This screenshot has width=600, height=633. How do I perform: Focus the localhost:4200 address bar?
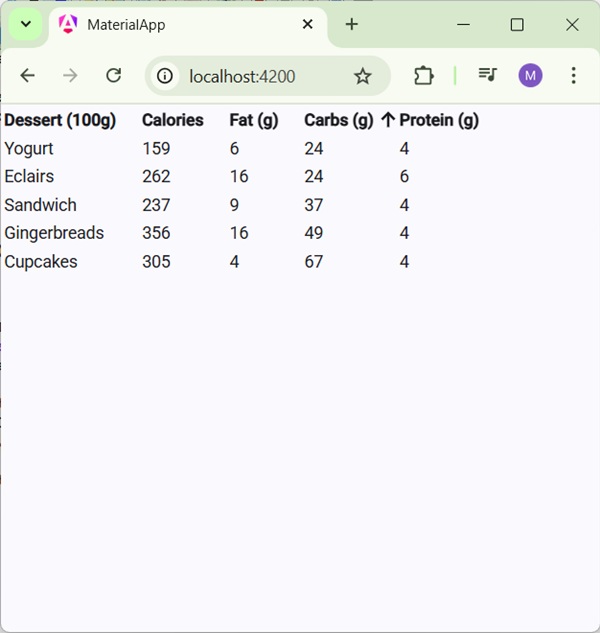click(x=260, y=76)
